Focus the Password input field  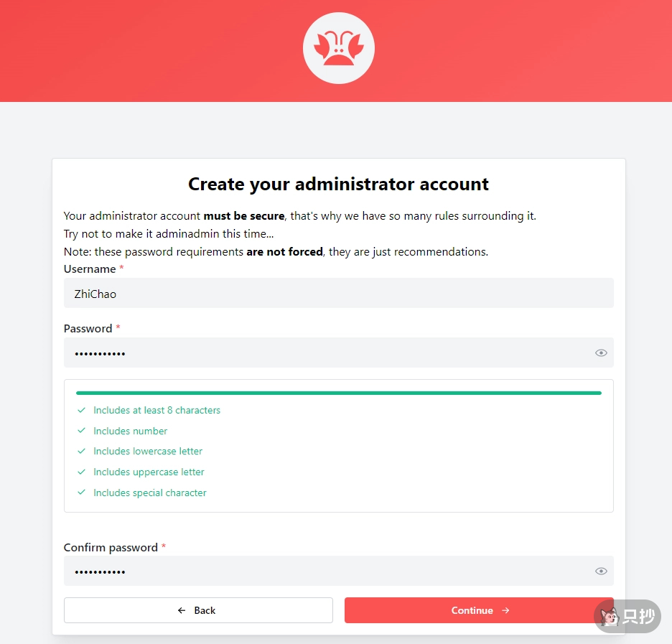pos(327,353)
